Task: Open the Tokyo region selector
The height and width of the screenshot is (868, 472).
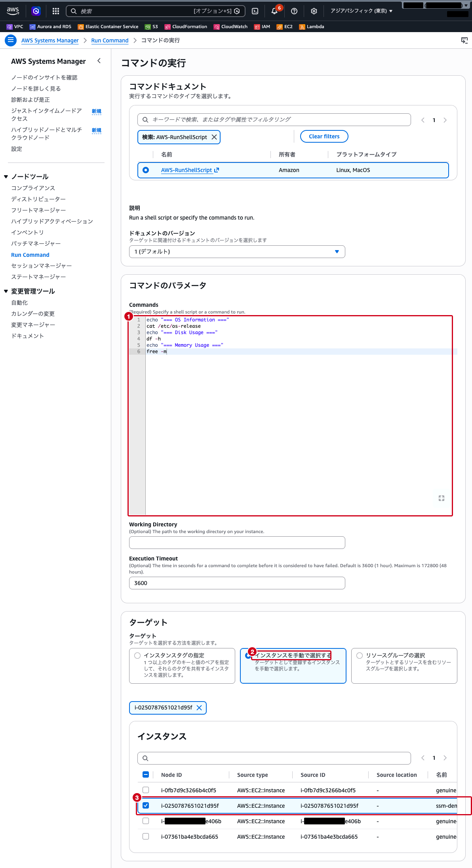Action: (x=362, y=11)
